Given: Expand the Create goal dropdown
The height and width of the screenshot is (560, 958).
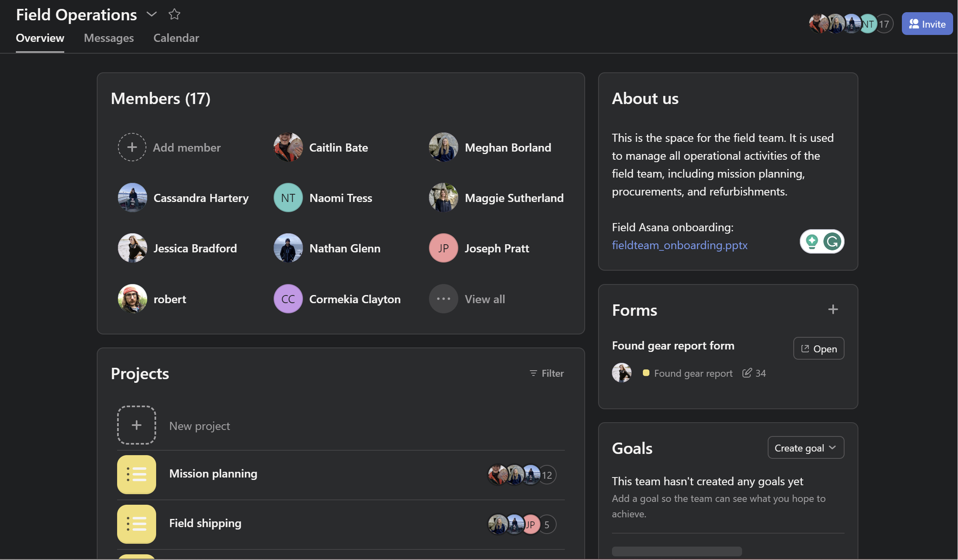Looking at the screenshot, I should pyautogui.click(x=806, y=448).
